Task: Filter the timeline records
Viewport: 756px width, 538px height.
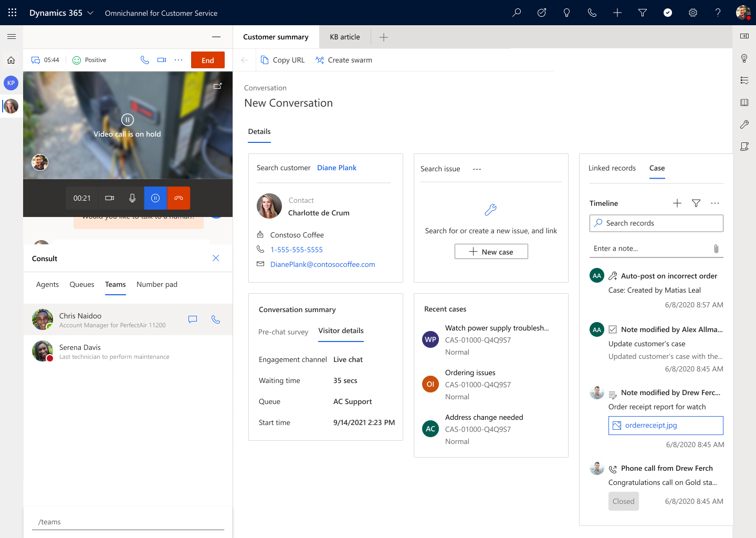Action: (696, 203)
